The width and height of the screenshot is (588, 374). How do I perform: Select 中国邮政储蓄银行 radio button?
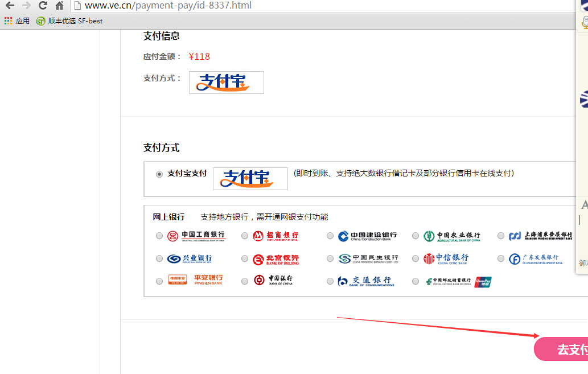pos(416,281)
